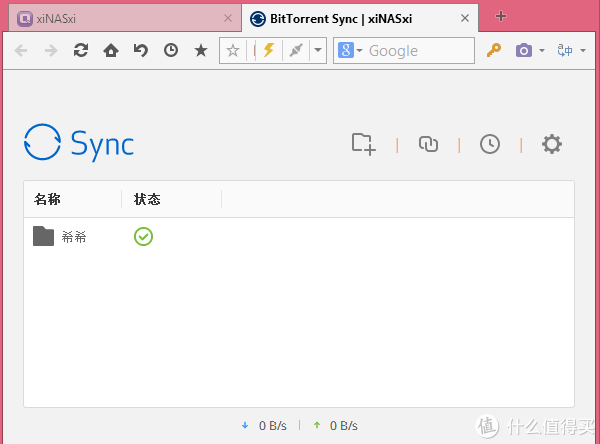Viewport: 600px width, 444px height.
Task: Reload the page with refresh icon
Action: coord(81,50)
